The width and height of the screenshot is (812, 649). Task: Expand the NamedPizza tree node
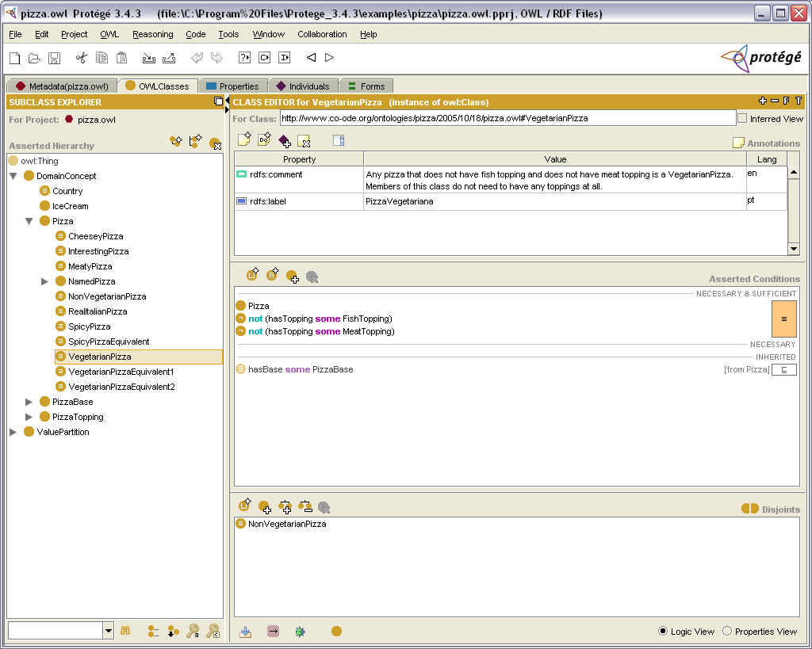click(45, 281)
